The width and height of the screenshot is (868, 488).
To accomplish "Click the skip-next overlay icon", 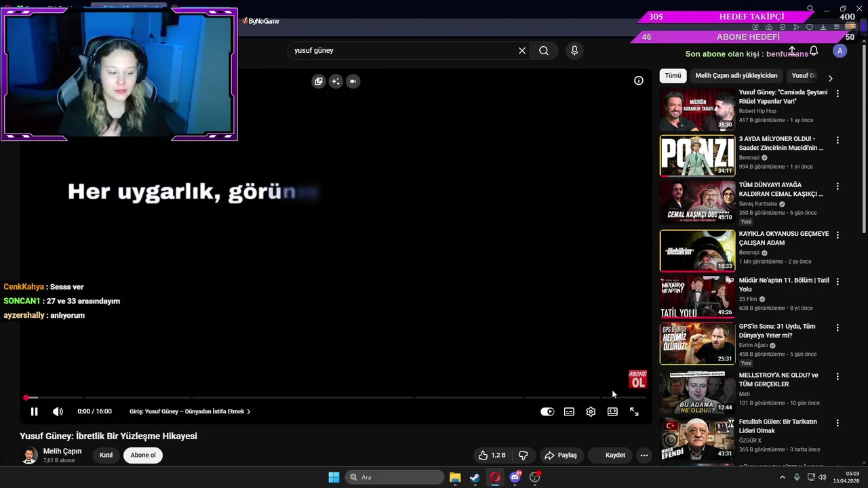I will point(353,81).
